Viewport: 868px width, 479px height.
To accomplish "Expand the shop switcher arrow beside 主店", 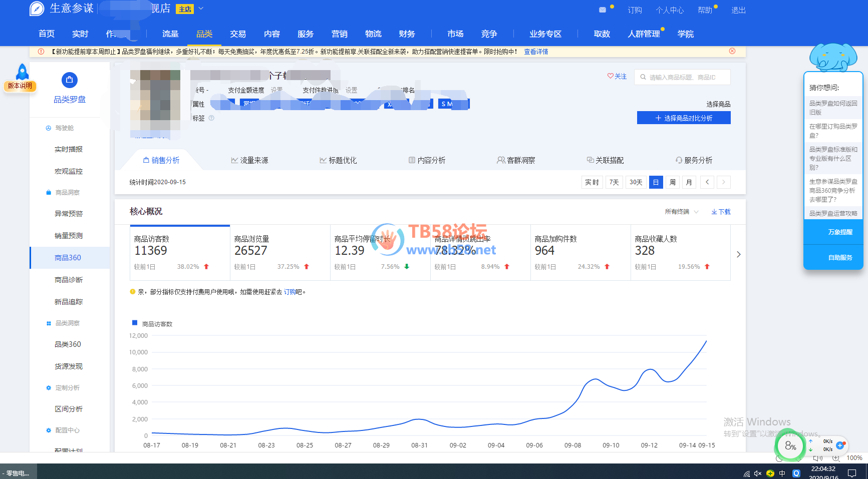I will (201, 9).
